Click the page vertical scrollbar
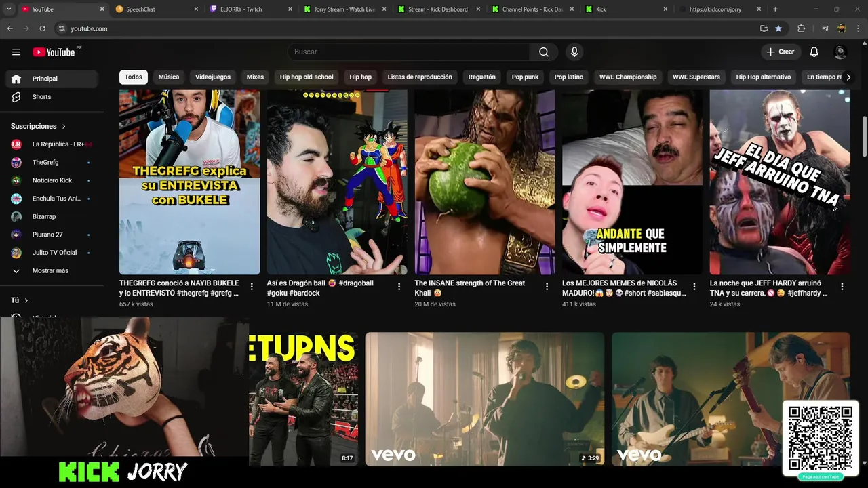Viewport: 868px width, 488px height. [864, 138]
